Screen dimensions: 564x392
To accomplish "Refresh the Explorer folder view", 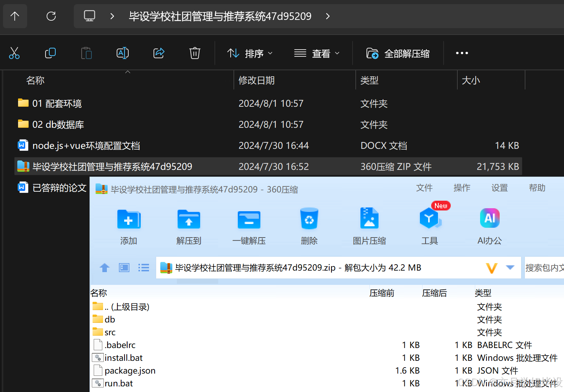I will click(51, 16).
